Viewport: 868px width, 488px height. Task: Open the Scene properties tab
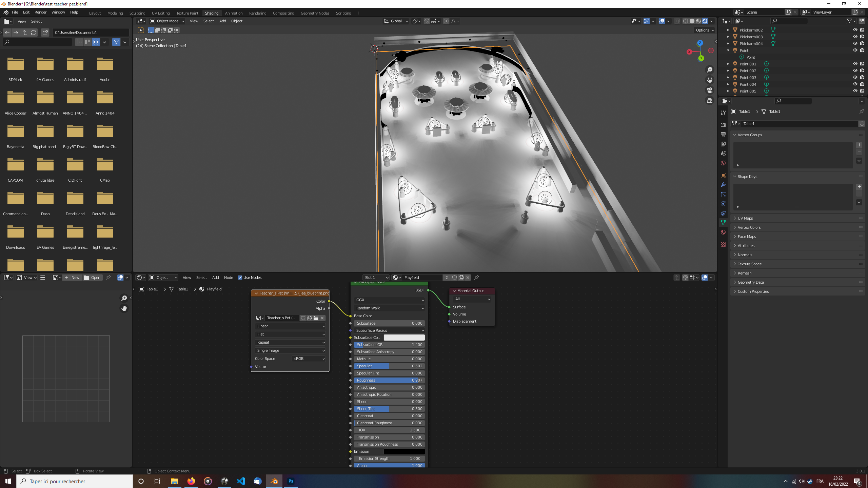point(723,154)
